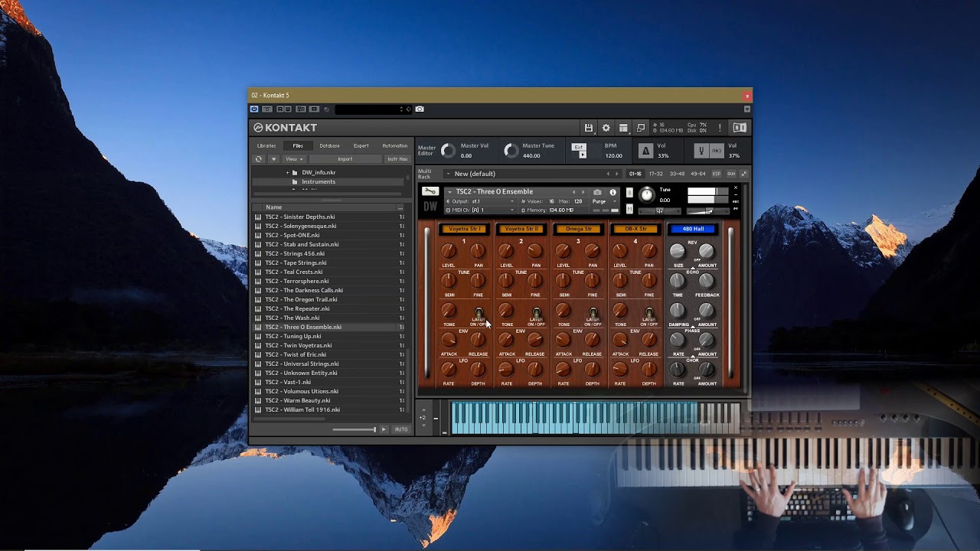The width and height of the screenshot is (980, 551).
Task: Click the Native Instruments logo button
Action: [x=740, y=128]
